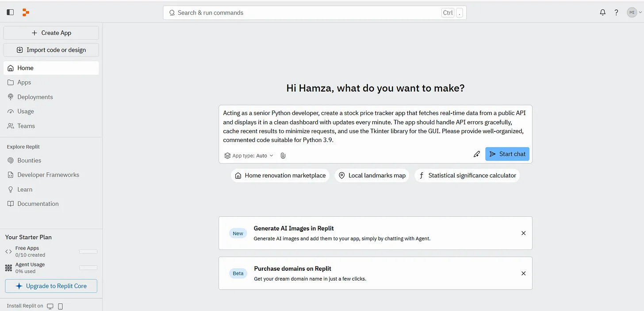The image size is (644, 311).
Task: Expand the App type Auto dropdown
Action: point(249,156)
